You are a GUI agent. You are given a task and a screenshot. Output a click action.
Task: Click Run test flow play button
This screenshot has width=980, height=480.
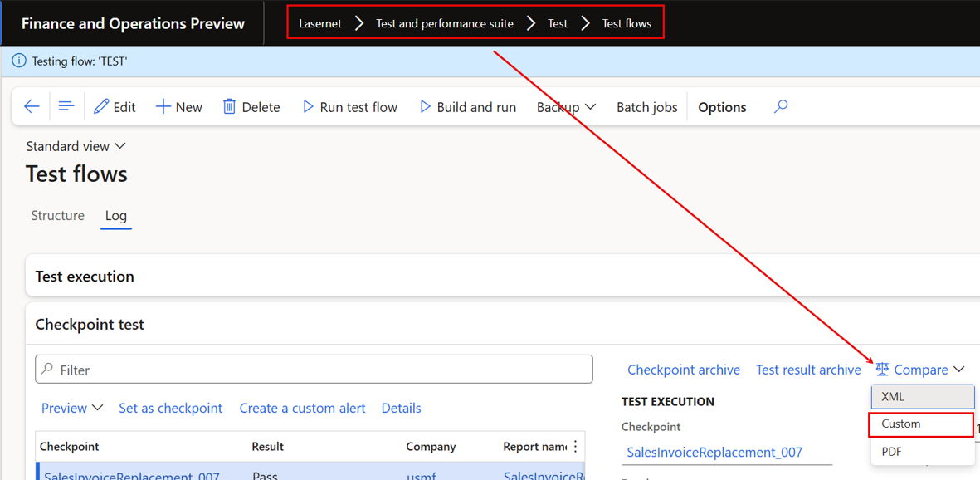click(349, 107)
